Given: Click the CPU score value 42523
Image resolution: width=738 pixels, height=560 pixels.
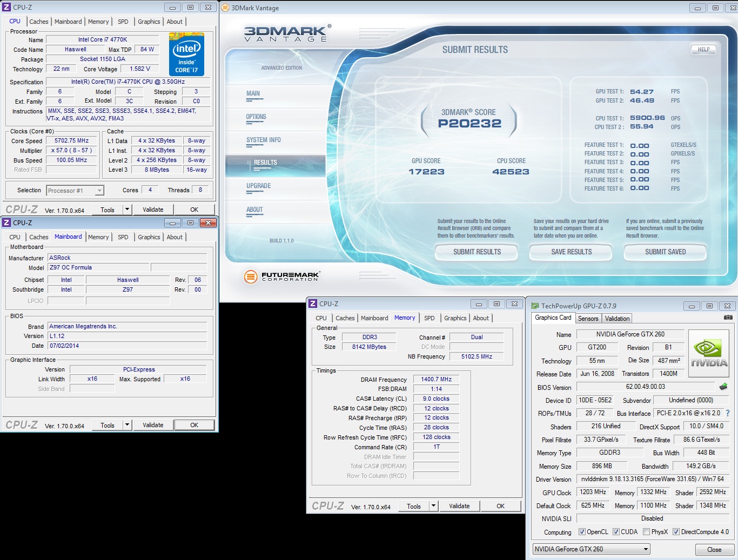Looking at the screenshot, I should 511,172.
